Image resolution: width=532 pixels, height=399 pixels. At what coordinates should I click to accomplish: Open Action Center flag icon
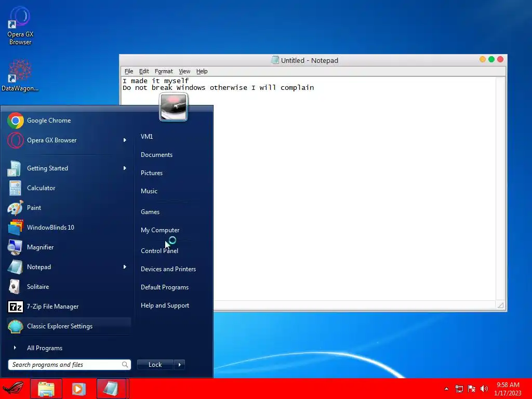(x=472, y=389)
